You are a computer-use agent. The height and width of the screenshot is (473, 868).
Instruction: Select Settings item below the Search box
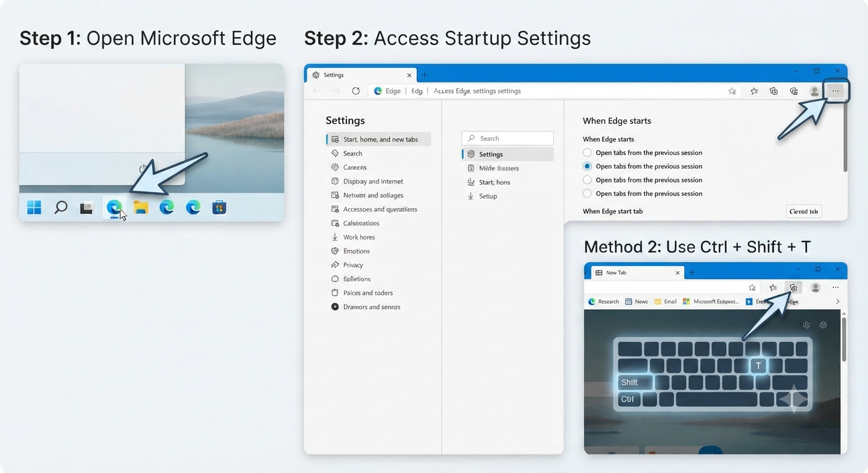tap(507, 154)
